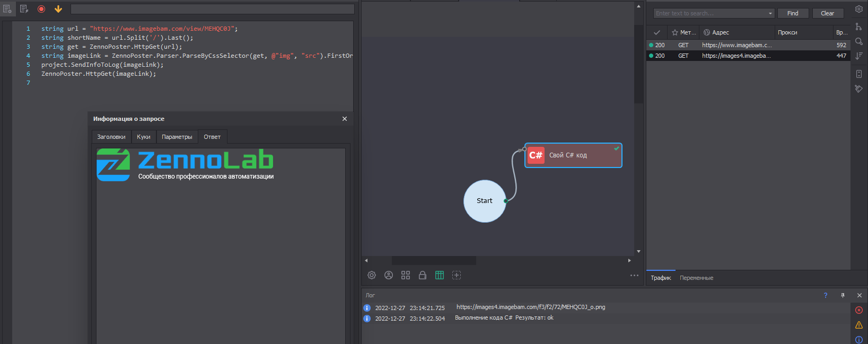Click the log entry Выполнение кода C#
This screenshot has width=868, height=344.
click(606, 319)
